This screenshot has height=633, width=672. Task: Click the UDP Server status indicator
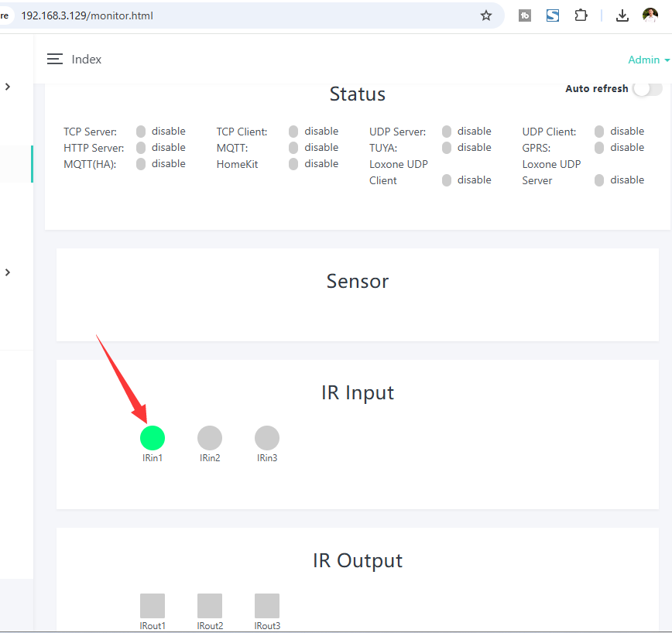click(x=447, y=132)
